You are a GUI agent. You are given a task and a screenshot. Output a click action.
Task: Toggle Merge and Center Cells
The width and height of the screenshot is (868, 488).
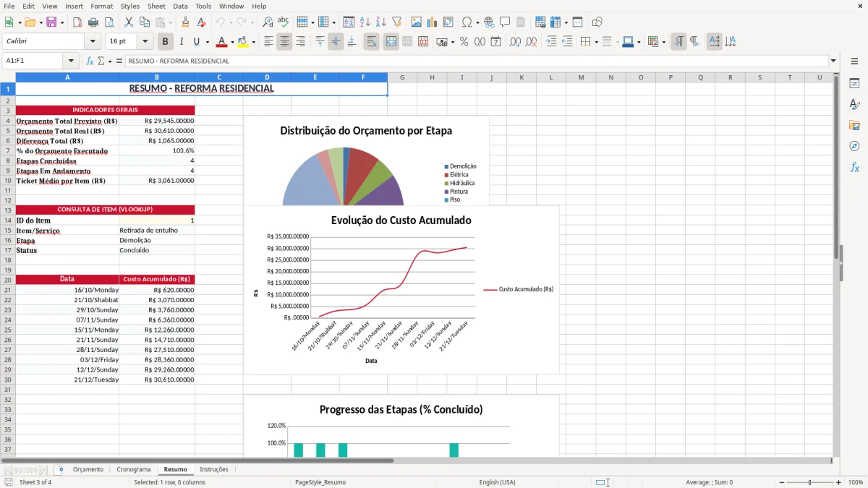coord(391,42)
